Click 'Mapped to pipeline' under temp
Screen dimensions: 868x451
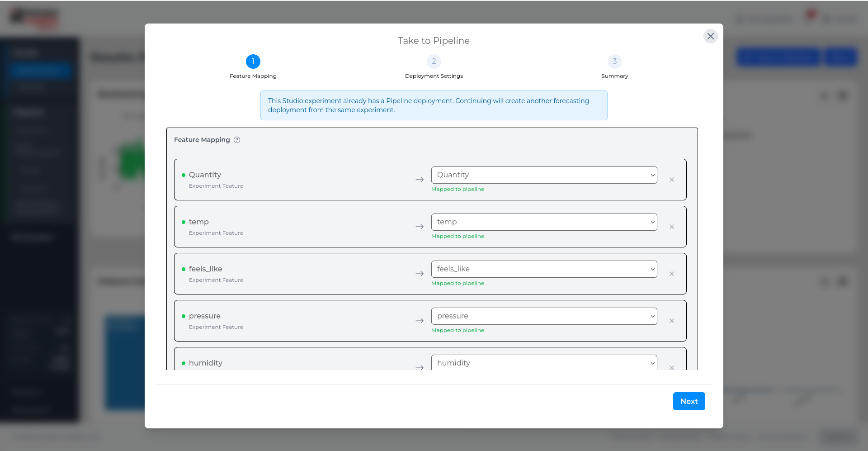[x=458, y=236]
